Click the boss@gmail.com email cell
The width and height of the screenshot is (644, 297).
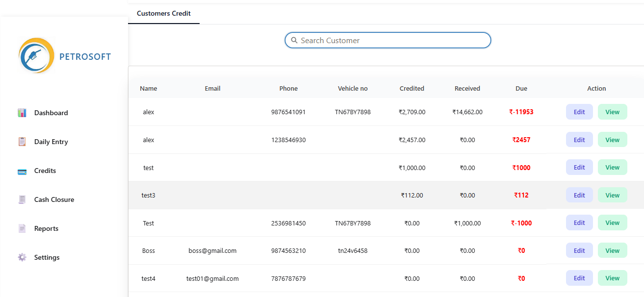click(212, 250)
